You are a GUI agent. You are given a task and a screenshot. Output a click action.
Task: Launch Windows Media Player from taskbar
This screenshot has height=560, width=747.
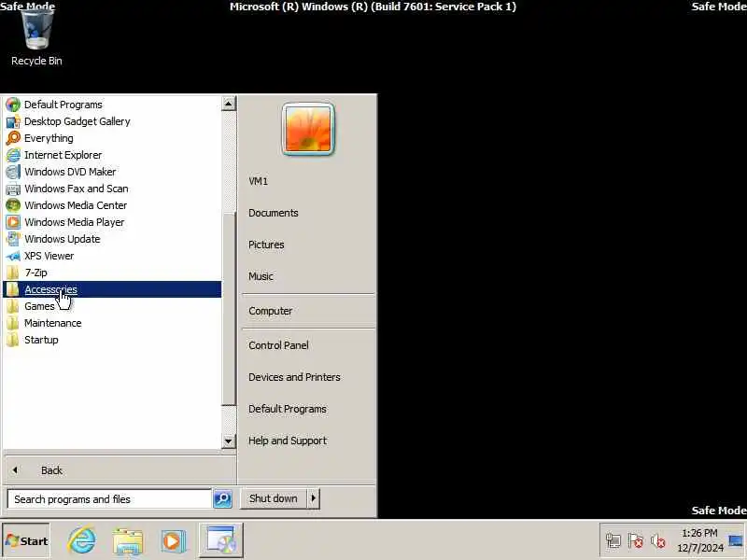pos(173,540)
